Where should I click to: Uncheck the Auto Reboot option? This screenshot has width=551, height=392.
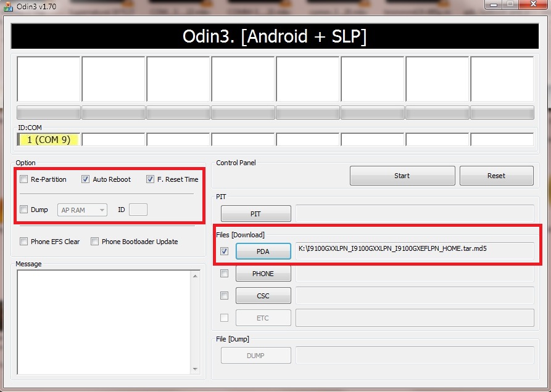point(86,179)
